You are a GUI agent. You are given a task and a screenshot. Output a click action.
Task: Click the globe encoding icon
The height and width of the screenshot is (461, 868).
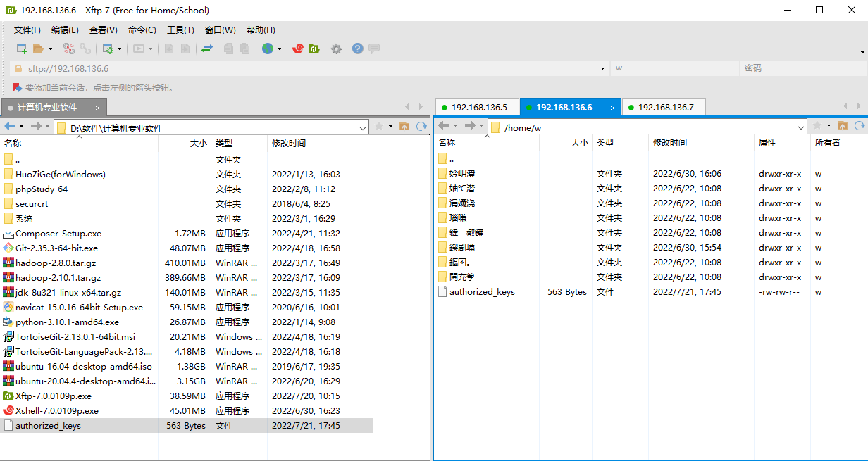(268, 49)
